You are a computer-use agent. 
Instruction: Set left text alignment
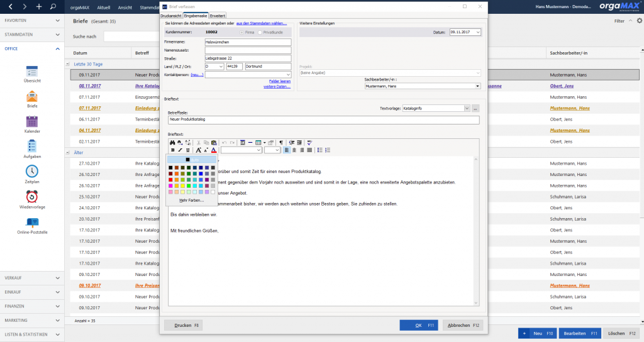287,150
